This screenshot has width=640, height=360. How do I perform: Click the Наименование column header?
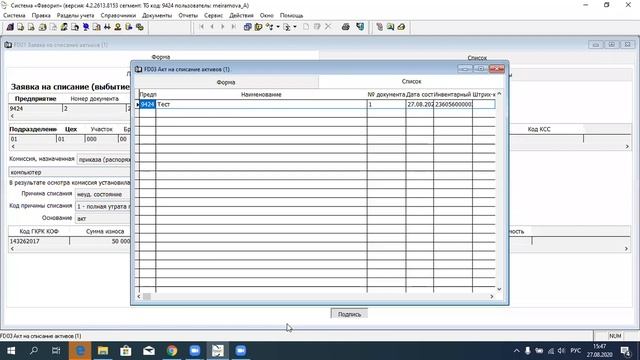point(261,94)
